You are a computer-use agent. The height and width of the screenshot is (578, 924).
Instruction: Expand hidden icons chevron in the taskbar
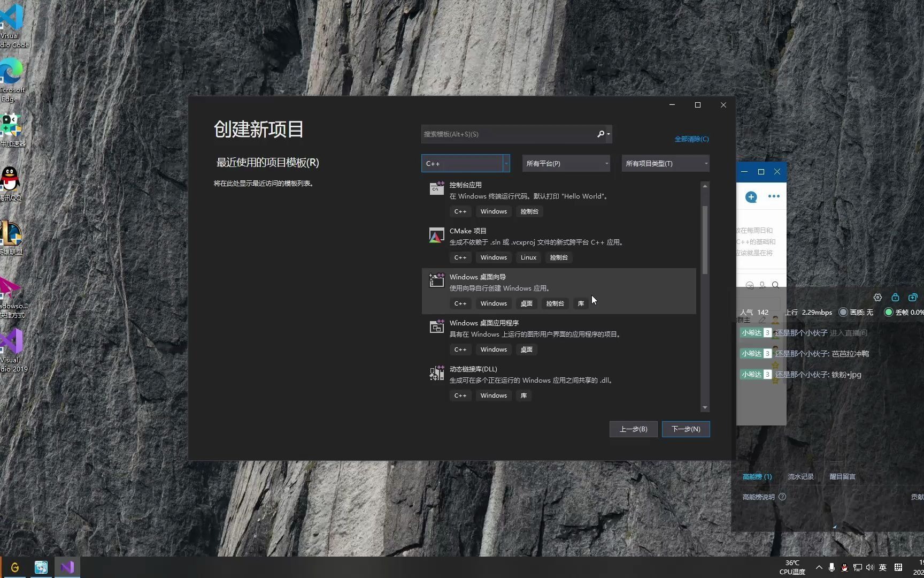819,567
